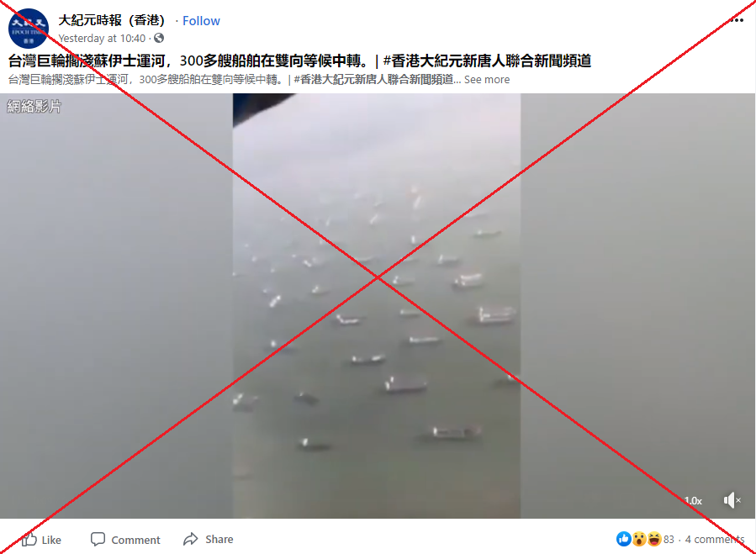The image size is (756, 554).
Task: Click the #香港大紀元新唐人聯合新聞頻道 hashtag in the headline
Action: coord(487,61)
